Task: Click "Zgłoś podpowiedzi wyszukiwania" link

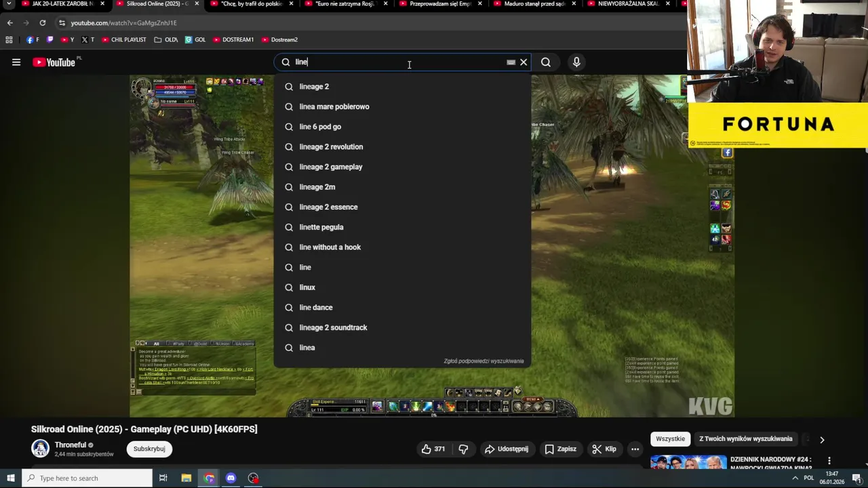Action: 484,361
